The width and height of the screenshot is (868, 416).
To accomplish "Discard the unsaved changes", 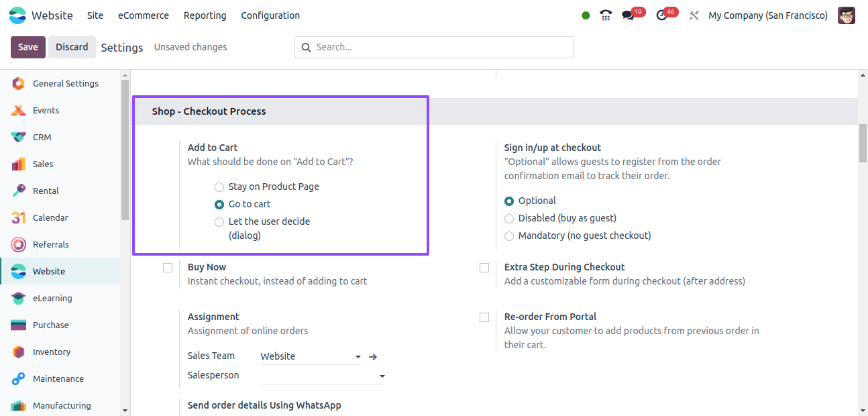I will pos(72,47).
